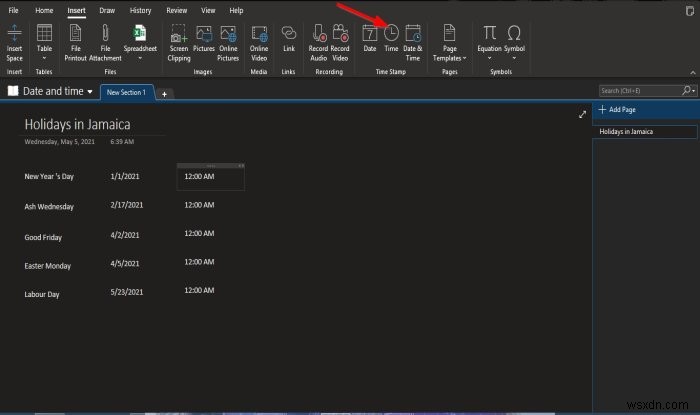
Task: Insert Date & Time stamp
Action: pyautogui.click(x=412, y=42)
